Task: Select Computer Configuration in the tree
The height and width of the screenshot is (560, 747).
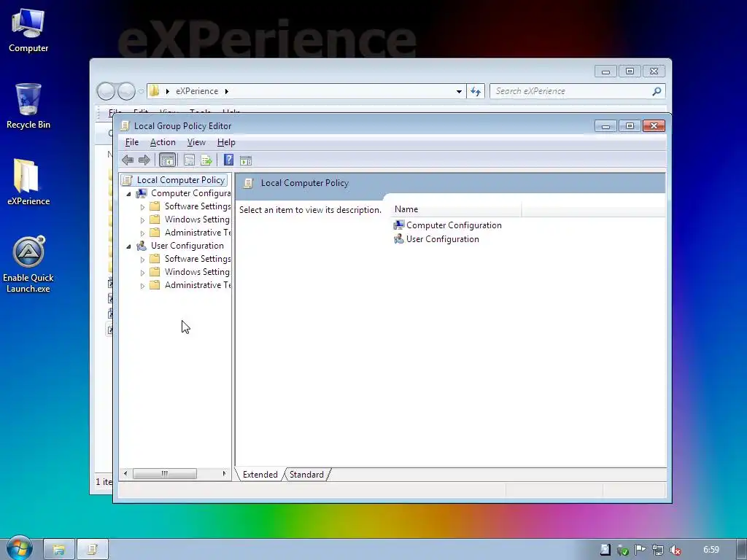Action: (x=190, y=193)
